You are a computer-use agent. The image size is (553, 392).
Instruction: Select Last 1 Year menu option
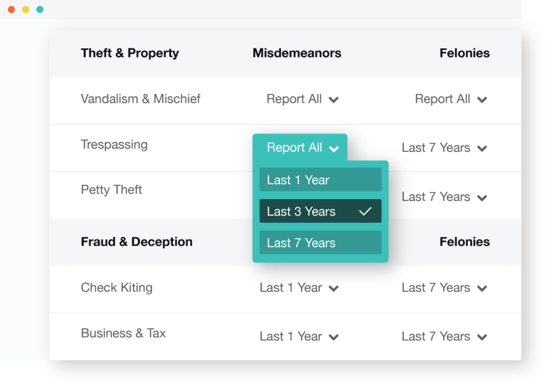tap(320, 180)
